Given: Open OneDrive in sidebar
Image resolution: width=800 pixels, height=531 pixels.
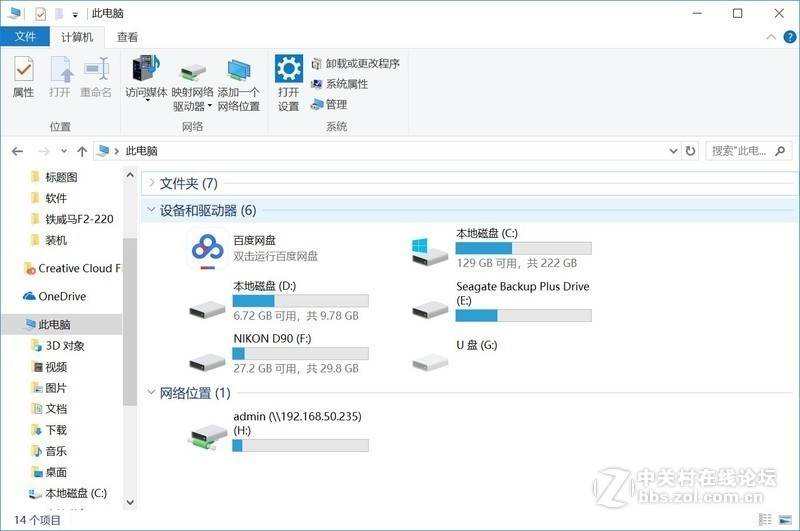Looking at the screenshot, I should pos(55,296).
